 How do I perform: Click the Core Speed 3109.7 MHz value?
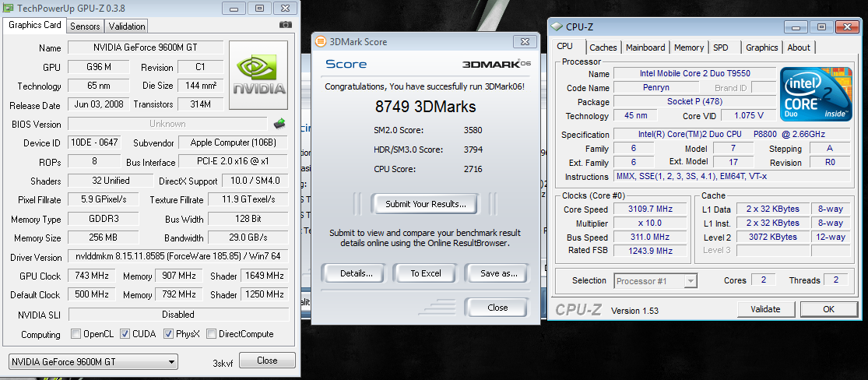point(650,209)
